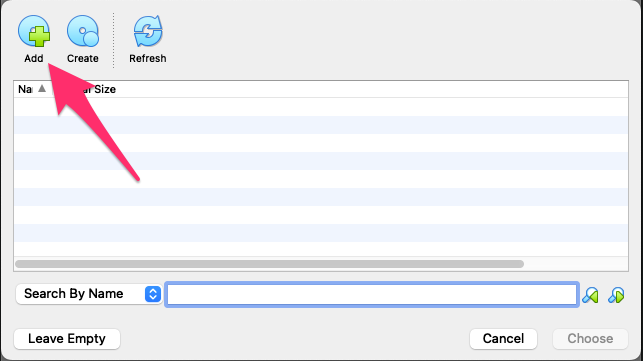
Task: Open the Search By Name dropdown
Action: (89, 294)
